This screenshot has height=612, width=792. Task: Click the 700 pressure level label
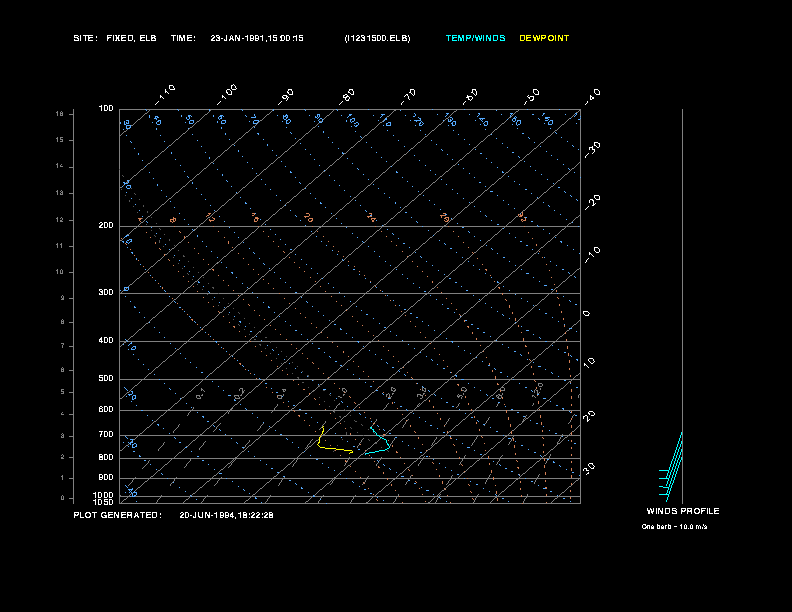(106, 434)
